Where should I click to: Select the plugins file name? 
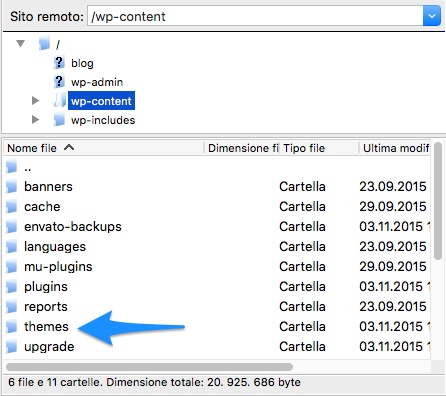(46, 287)
